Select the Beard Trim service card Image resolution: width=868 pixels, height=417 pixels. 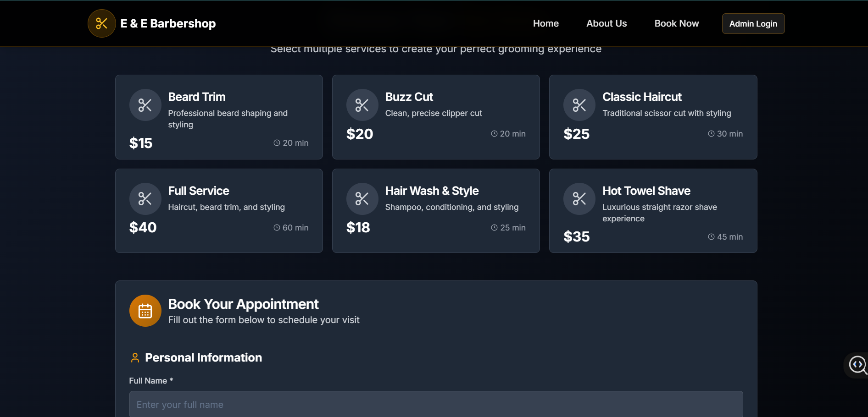219,117
